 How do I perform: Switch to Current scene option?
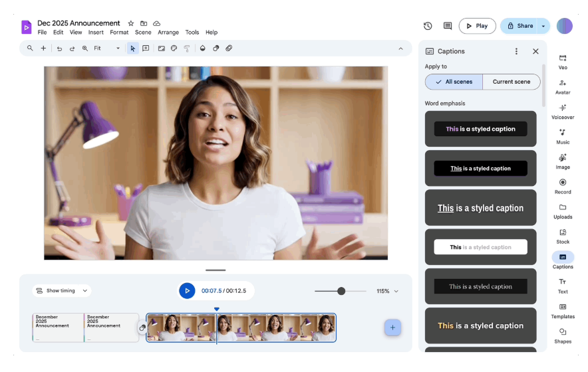(511, 82)
